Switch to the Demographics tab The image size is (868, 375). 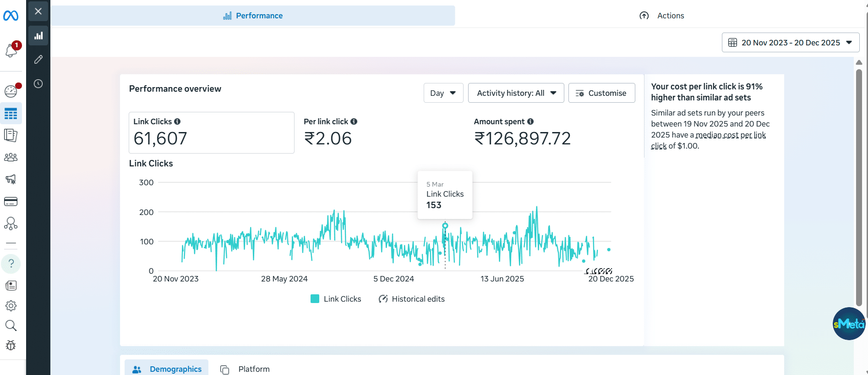pos(167,369)
